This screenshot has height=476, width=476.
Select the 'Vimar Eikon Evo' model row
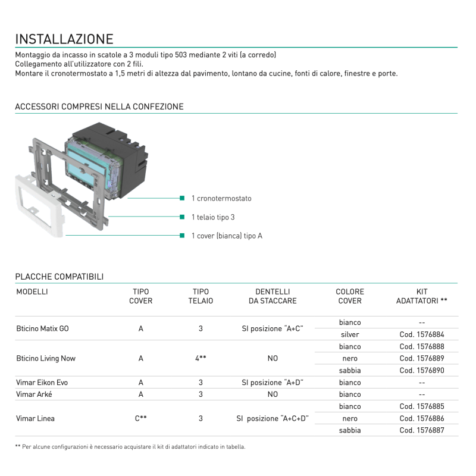[x=237, y=383]
